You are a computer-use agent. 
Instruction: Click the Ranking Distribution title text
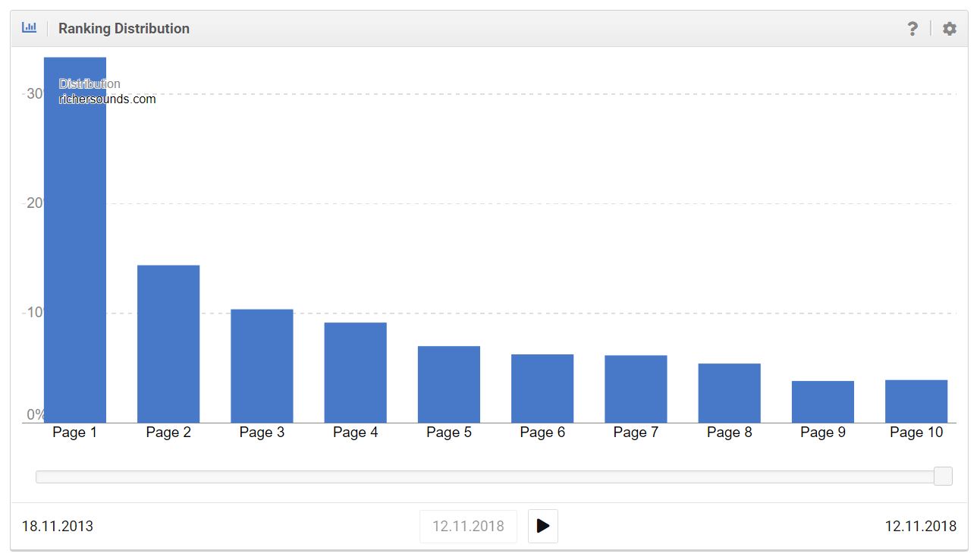[124, 29]
